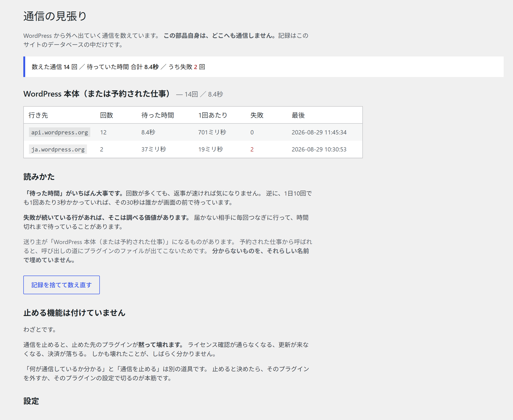This screenshot has width=513, height=420.
Task: Click the timestamp 2026-08-29 11:45:34
Action: pyautogui.click(x=319, y=132)
